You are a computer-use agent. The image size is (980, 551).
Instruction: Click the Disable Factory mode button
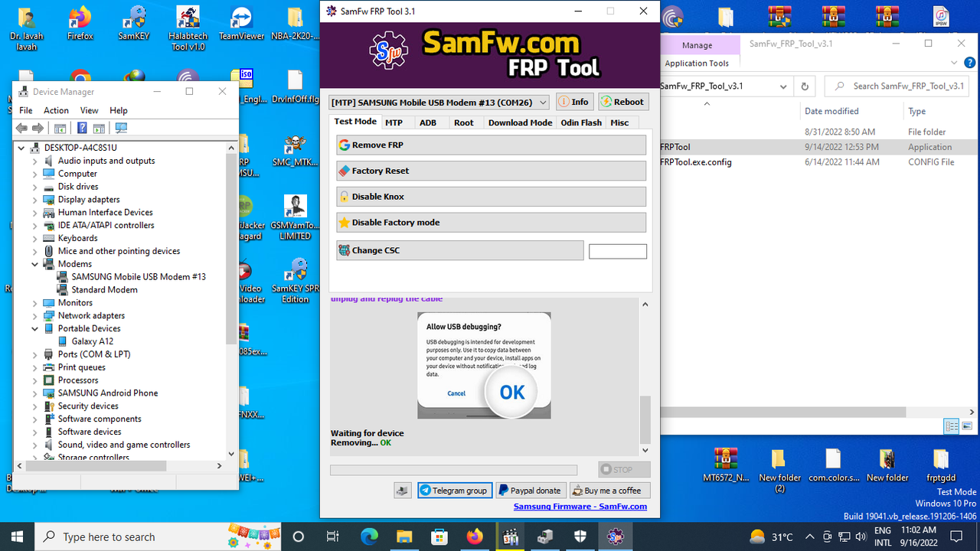coord(491,223)
